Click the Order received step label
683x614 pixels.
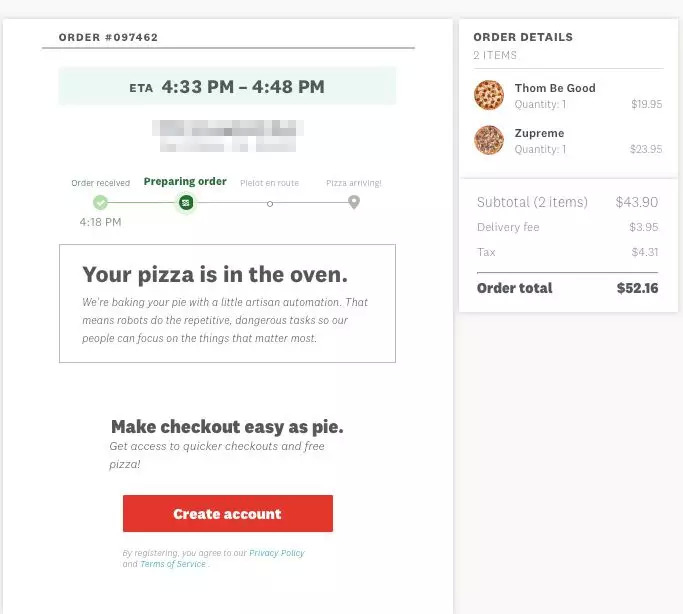coord(100,183)
